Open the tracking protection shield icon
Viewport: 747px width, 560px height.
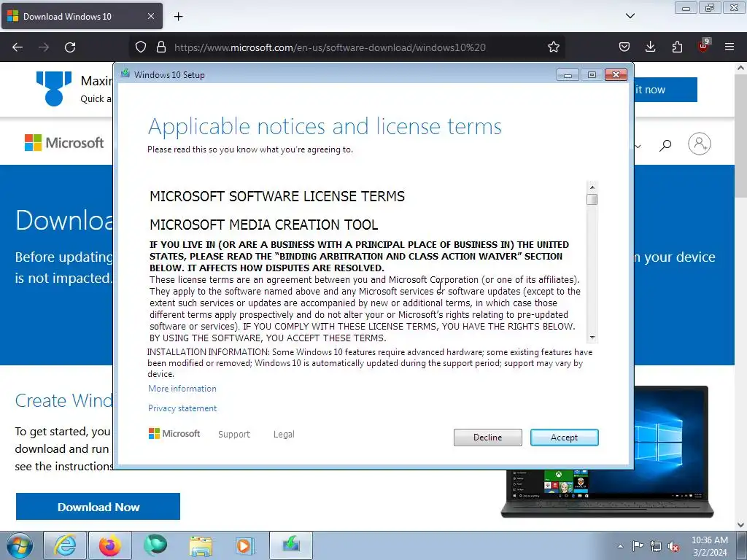coord(141,47)
